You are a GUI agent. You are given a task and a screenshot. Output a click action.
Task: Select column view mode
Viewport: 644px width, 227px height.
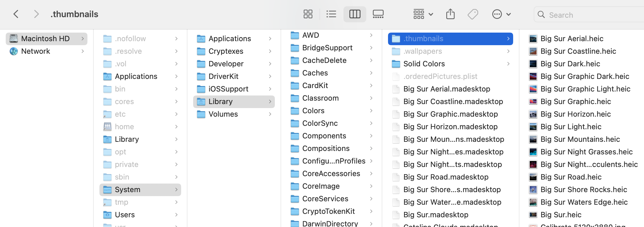click(355, 14)
